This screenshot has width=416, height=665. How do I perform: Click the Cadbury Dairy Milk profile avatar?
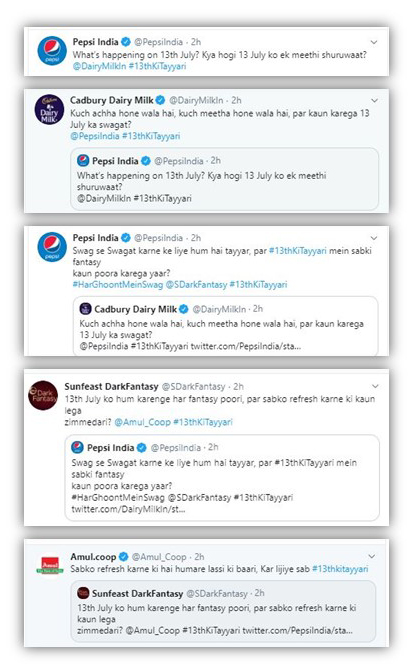tap(49, 109)
